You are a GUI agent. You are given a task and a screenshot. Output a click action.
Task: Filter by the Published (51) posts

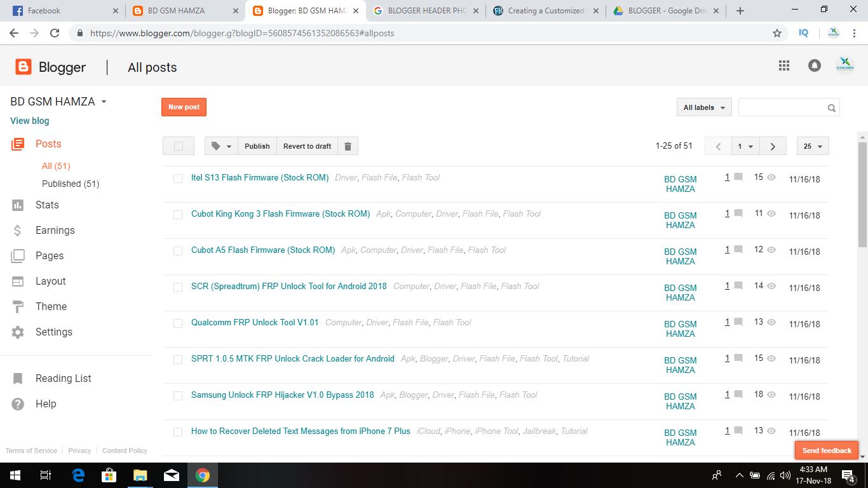pos(71,184)
